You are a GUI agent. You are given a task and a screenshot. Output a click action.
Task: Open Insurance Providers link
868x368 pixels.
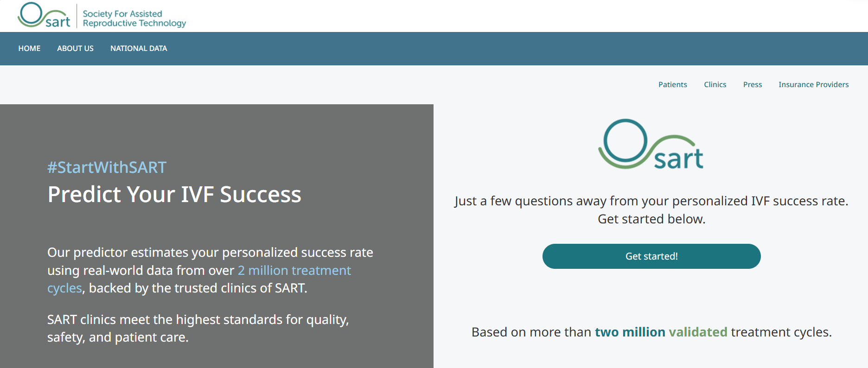tap(813, 84)
